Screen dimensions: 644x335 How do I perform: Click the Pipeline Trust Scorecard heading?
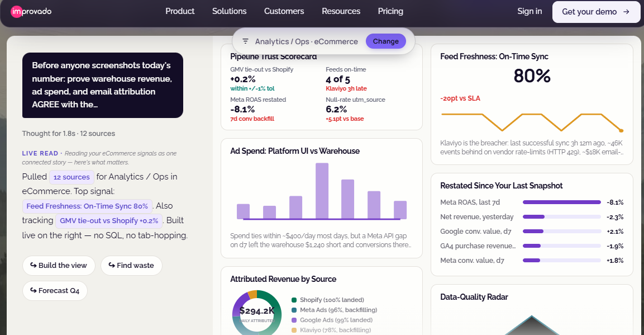[x=274, y=56]
